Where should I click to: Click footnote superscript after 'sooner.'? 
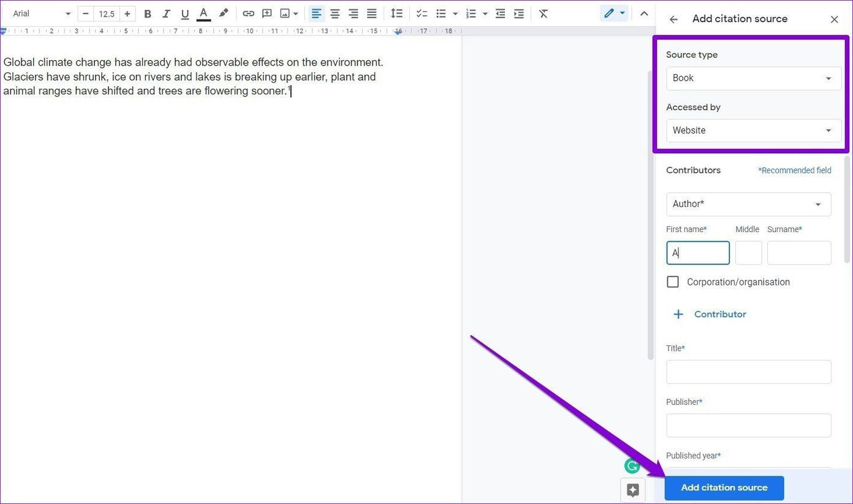click(x=289, y=89)
